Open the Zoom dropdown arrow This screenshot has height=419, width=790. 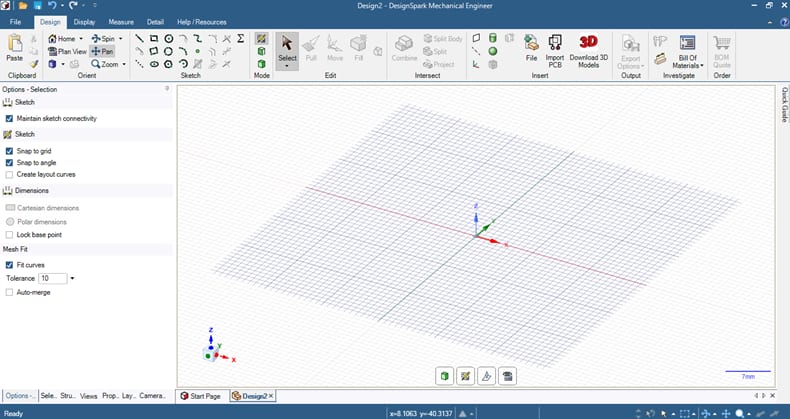(124, 64)
